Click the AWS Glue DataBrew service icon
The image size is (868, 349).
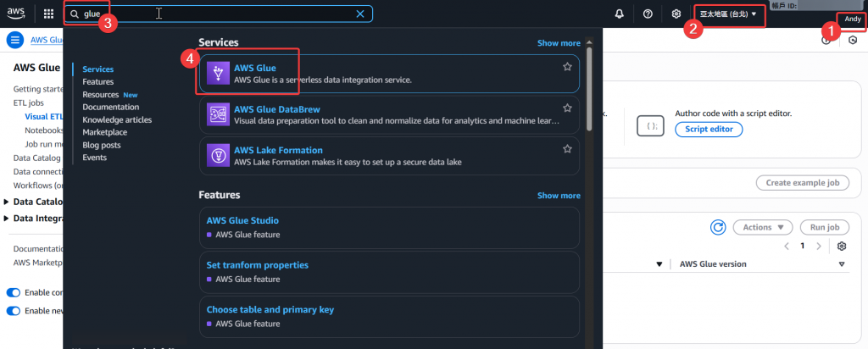coord(218,114)
